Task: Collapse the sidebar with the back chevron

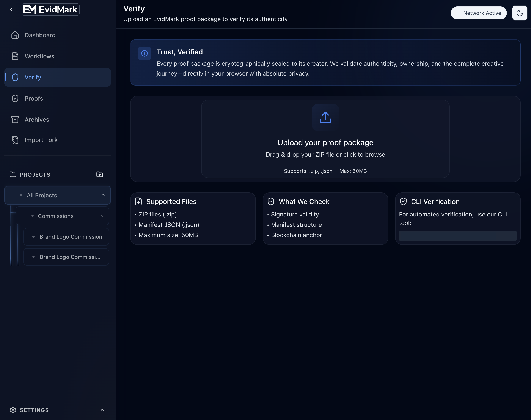Action: pos(12,9)
